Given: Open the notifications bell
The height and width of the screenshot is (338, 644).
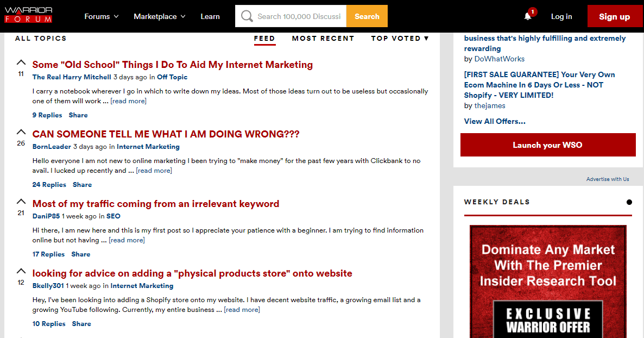Looking at the screenshot, I should click(527, 16).
